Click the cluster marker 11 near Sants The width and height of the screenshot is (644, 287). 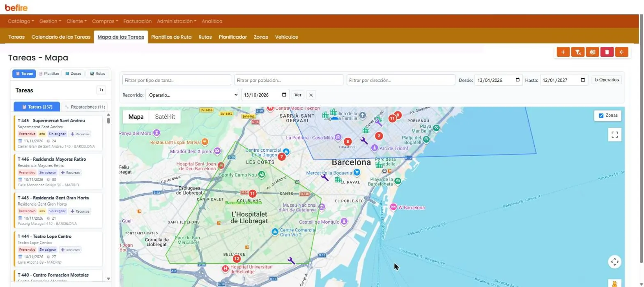252,194
